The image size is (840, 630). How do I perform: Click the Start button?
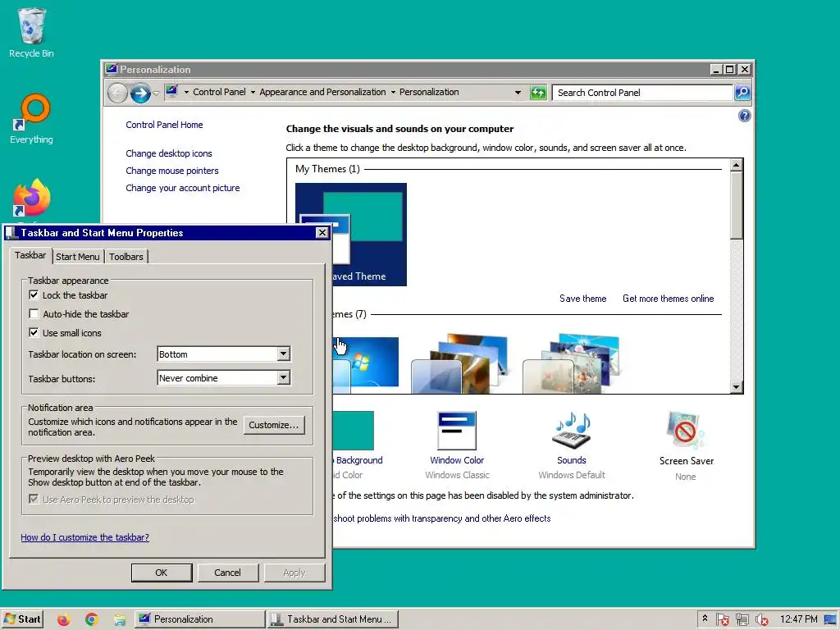(x=22, y=619)
